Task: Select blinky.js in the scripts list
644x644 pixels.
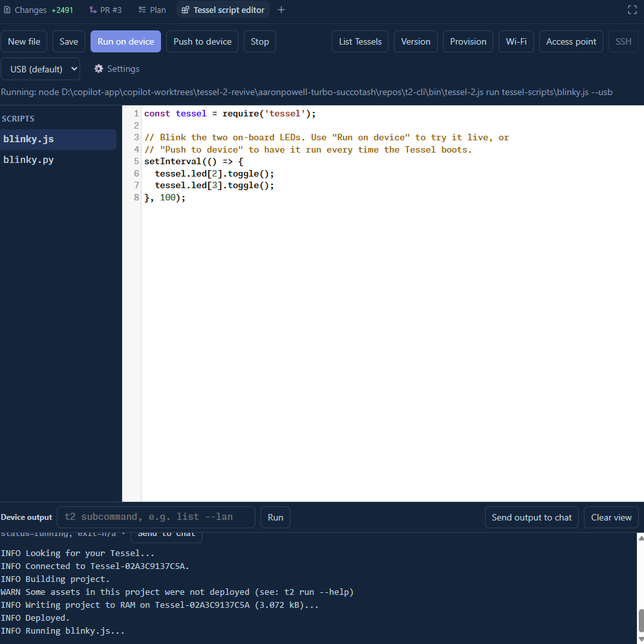Action: pyautogui.click(x=58, y=139)
